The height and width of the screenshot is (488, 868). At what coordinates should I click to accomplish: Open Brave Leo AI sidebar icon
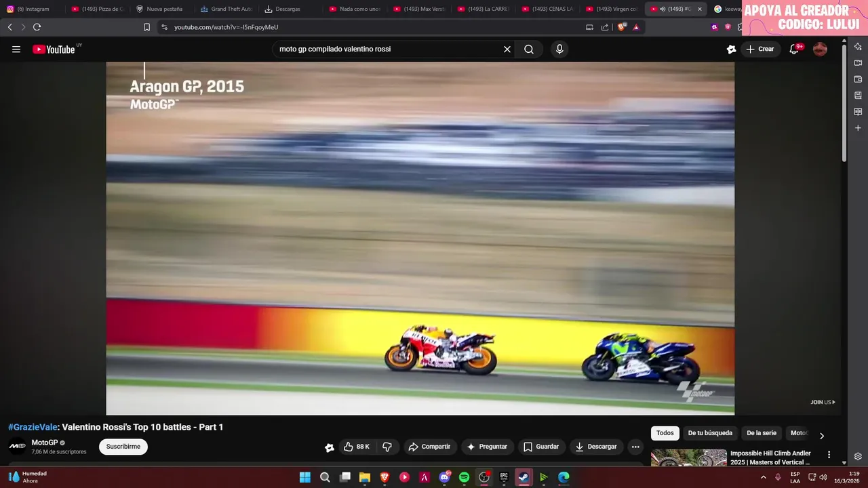(858, 46)
